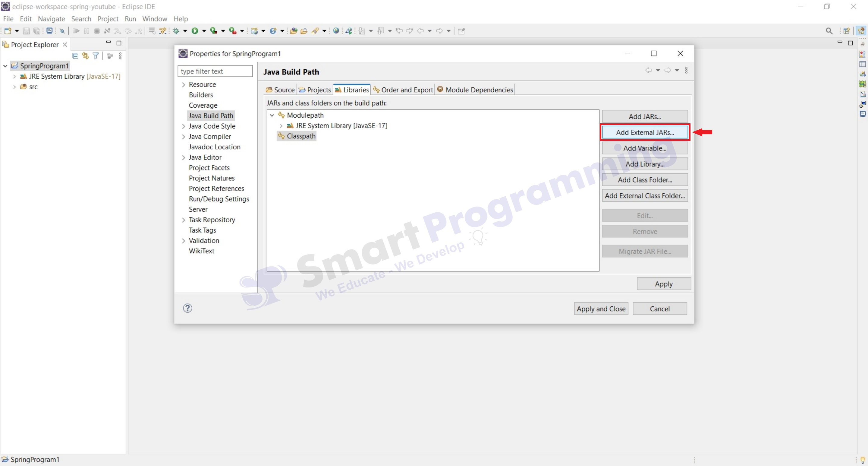Click Add External Class Folder button
This screenshot has width=868, height=466.
click(x=645, y=195)
